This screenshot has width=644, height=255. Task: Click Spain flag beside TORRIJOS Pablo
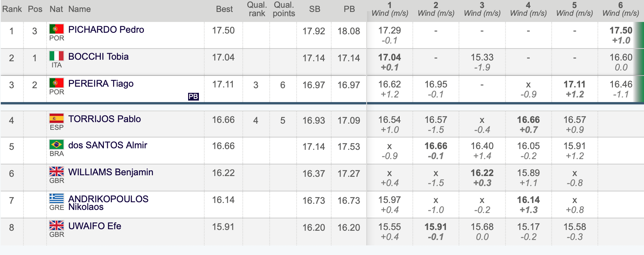tap(57, 118)
